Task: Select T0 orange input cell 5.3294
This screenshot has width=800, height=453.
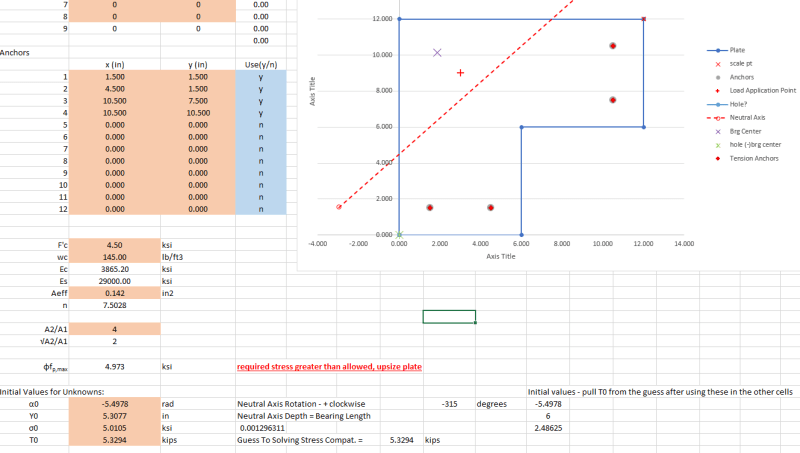Action: [115, 440]
